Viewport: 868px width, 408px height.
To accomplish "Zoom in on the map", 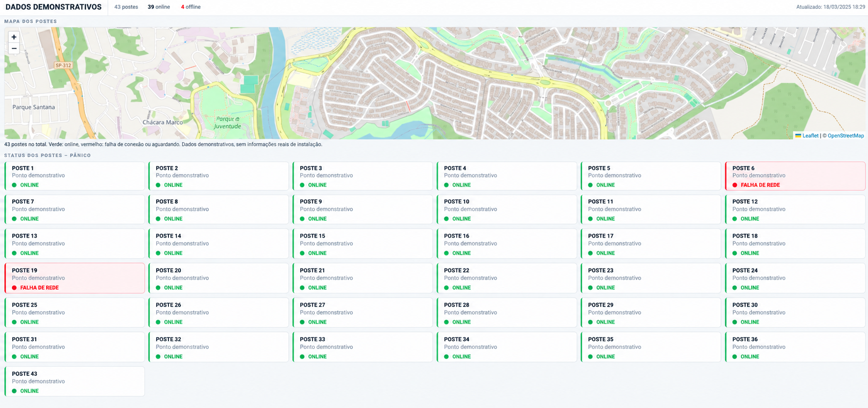I will point(14,37).
